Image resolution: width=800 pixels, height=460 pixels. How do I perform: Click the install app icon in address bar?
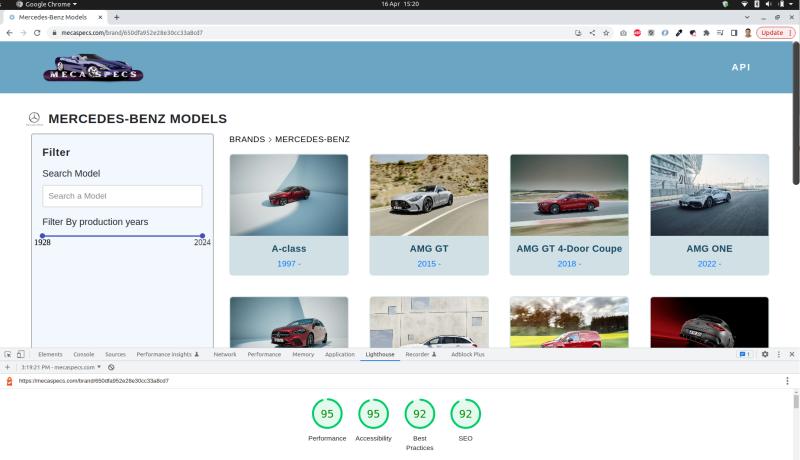pos(578,33)
